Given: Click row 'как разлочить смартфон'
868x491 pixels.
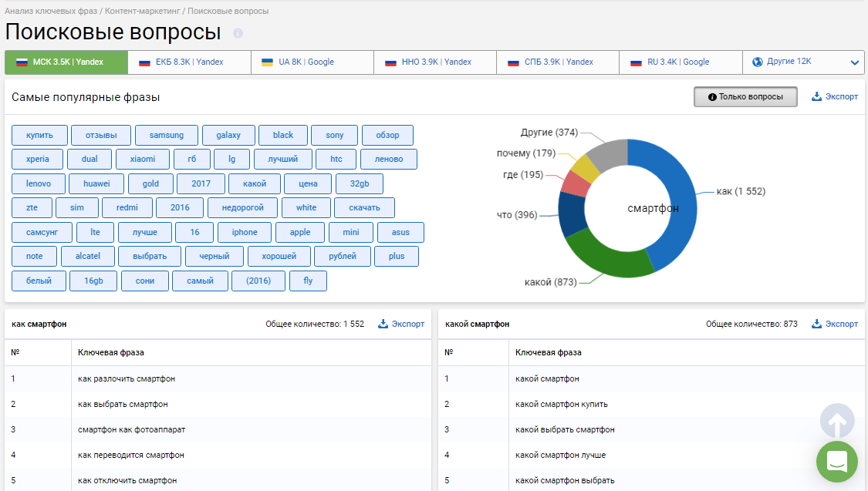Looking at the screenshot, I should tap(218, 378).
